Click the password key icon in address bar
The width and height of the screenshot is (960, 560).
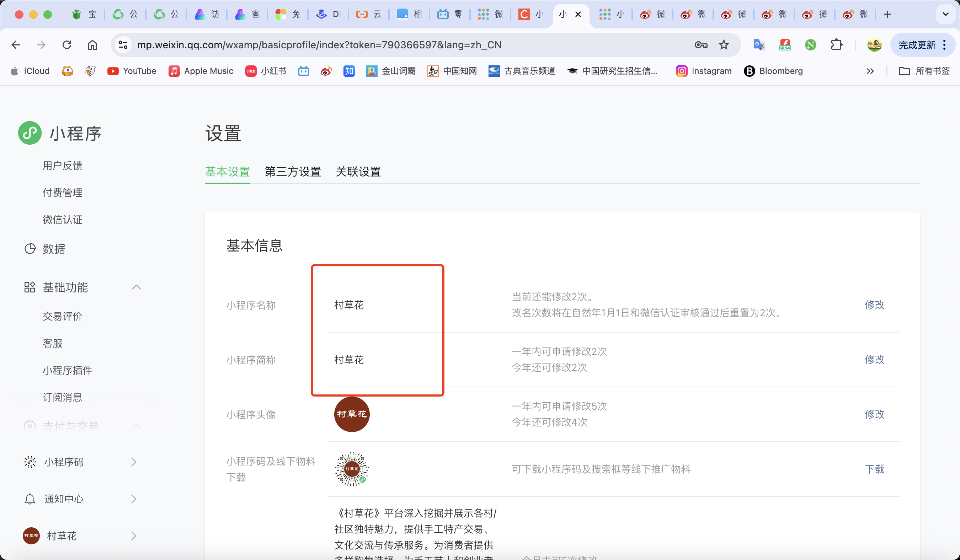(x=700, y=45)
